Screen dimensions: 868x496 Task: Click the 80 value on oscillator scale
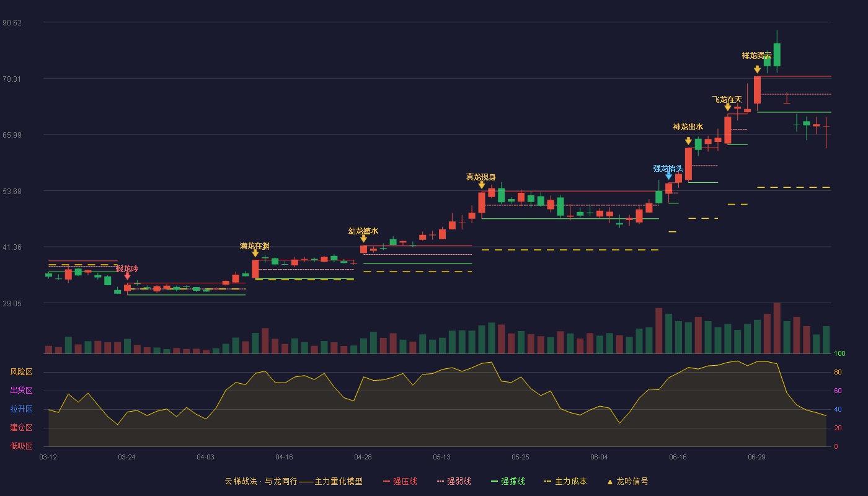pyautogui.click(x=838, y=372)
